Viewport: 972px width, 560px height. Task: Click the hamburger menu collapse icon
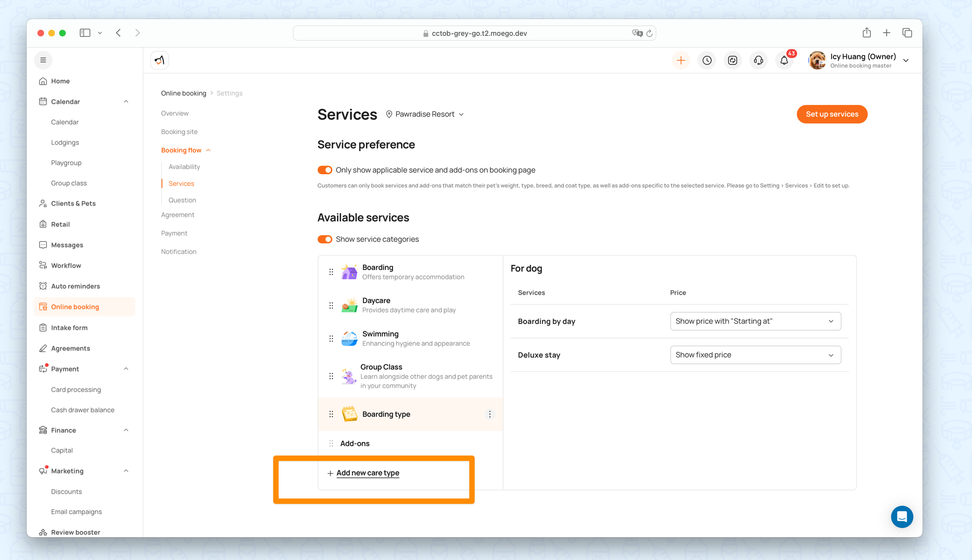tap(43, 60)
